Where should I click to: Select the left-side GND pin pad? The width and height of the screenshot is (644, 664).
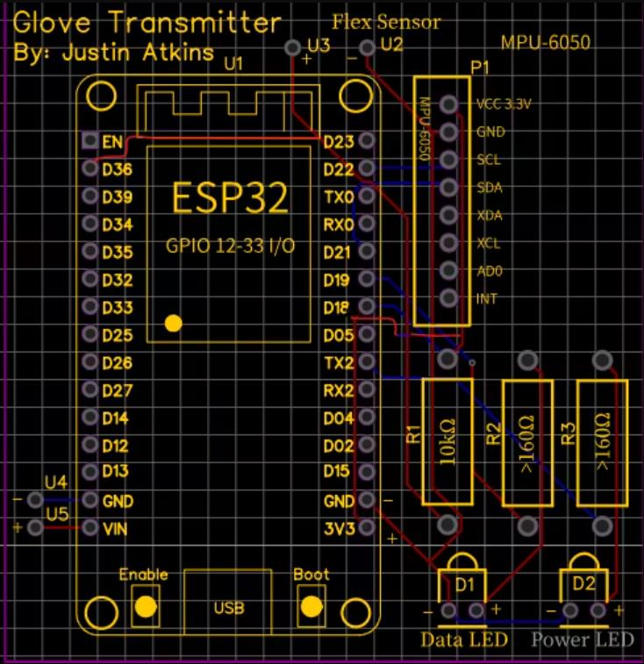[x=89, y=500]
